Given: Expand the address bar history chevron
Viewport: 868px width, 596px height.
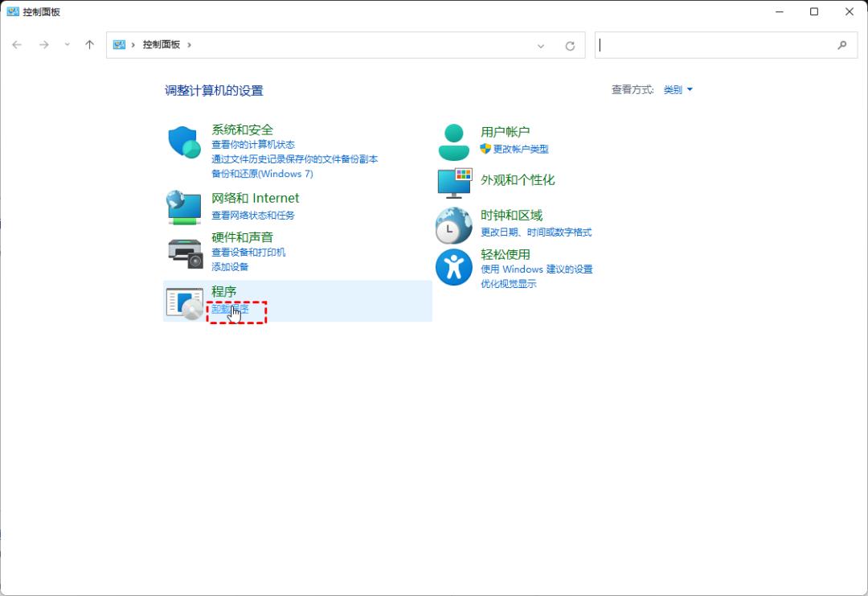Looking at the screenshot, I should (x=540, y=45).
